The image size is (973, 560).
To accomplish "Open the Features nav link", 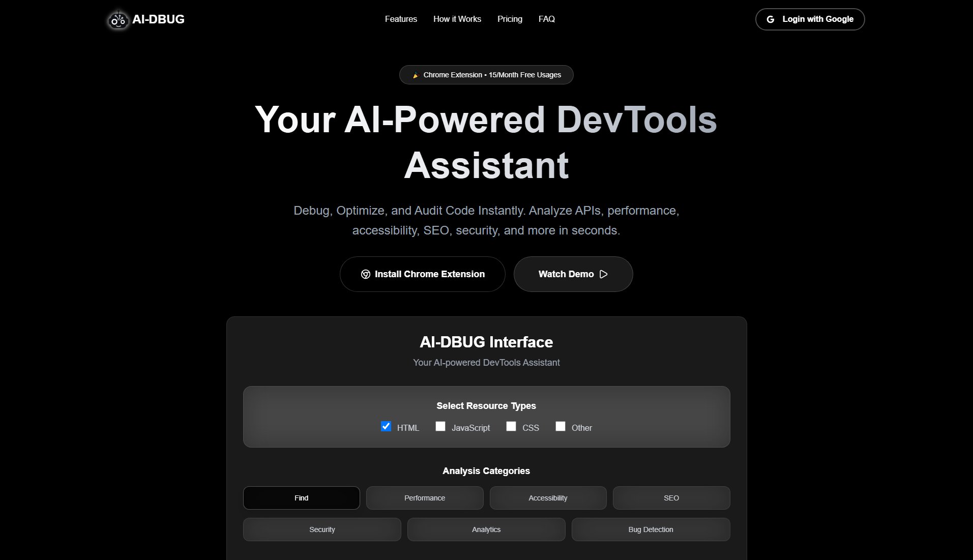I will [x=401, y=19].
